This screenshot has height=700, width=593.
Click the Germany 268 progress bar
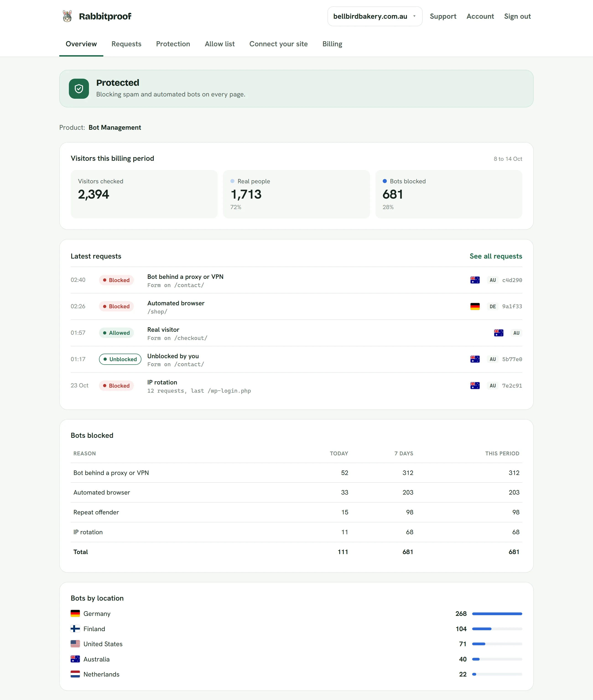tap(497, 614)
